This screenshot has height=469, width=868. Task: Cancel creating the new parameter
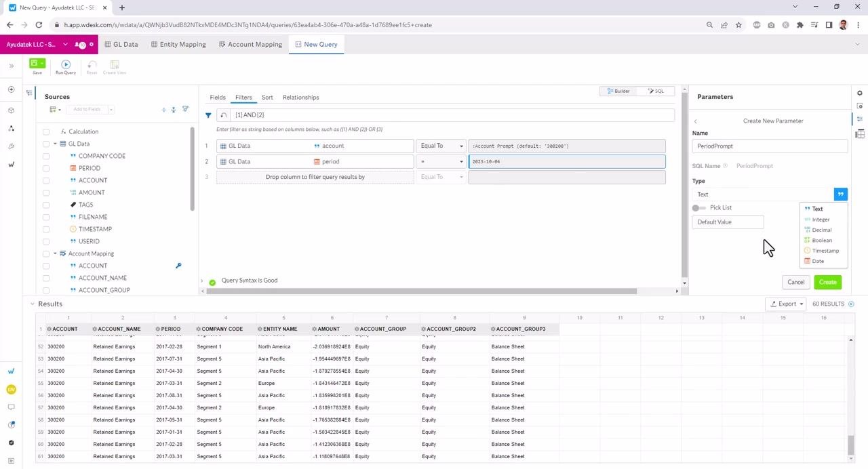(795, 283)
